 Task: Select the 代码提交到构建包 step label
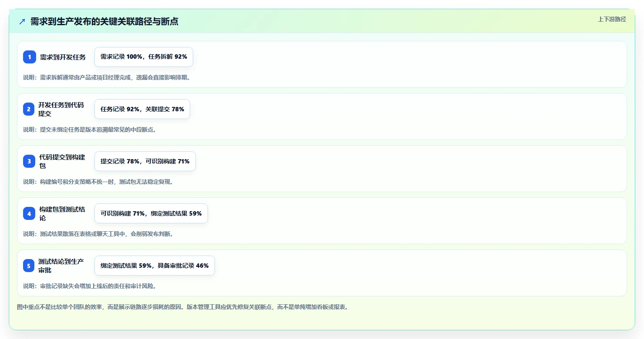[62, 161]
